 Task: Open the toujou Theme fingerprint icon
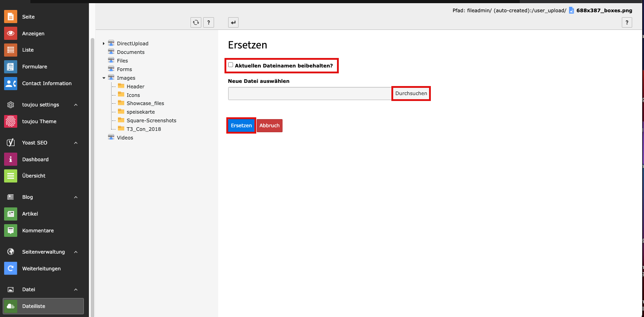point(10,121)
